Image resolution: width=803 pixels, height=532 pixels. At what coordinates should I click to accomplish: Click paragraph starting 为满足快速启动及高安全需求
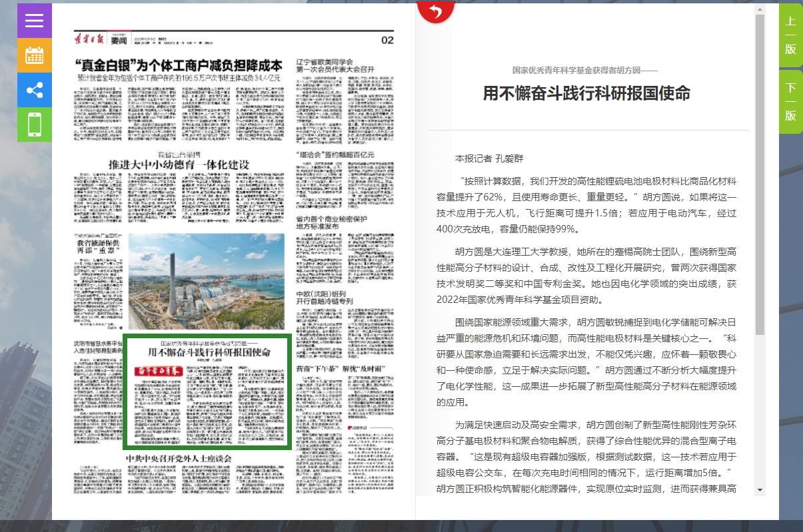pos(586,456)
